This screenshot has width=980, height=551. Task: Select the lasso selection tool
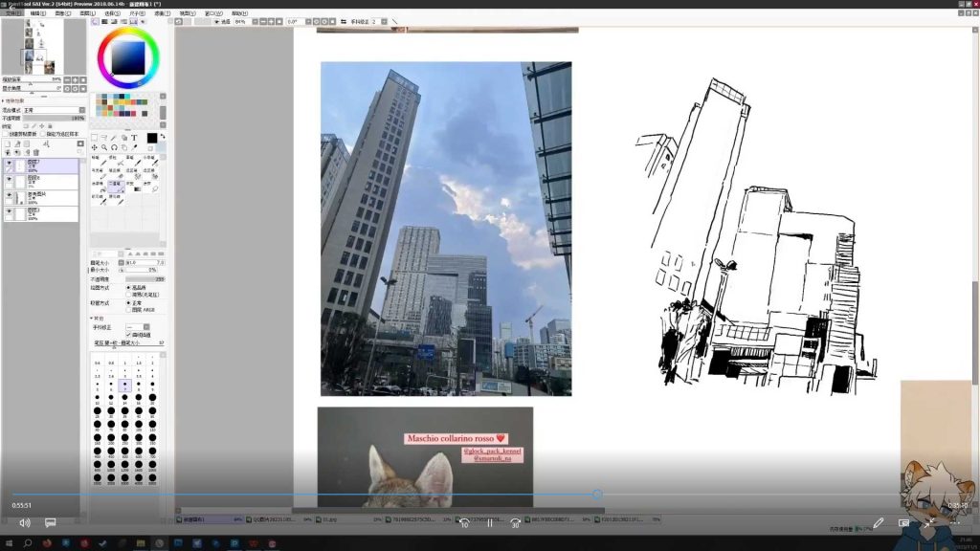tap(104, 138)
